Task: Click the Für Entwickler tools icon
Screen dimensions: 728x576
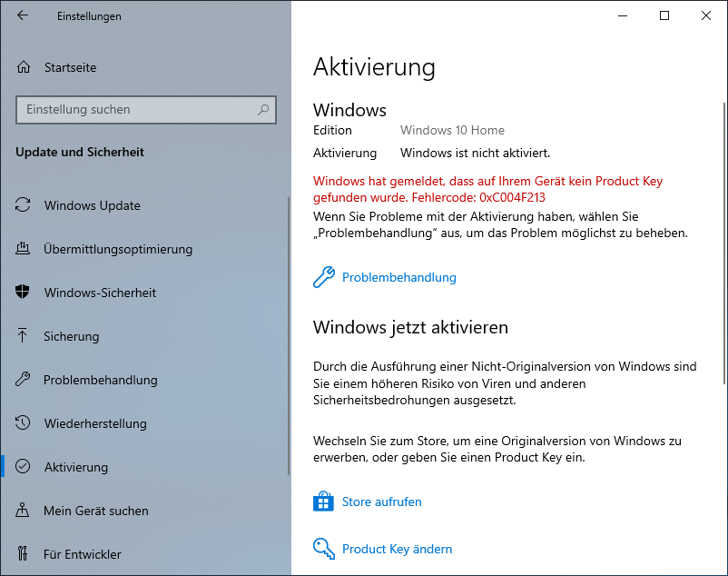Action: [x=23, y=553]
